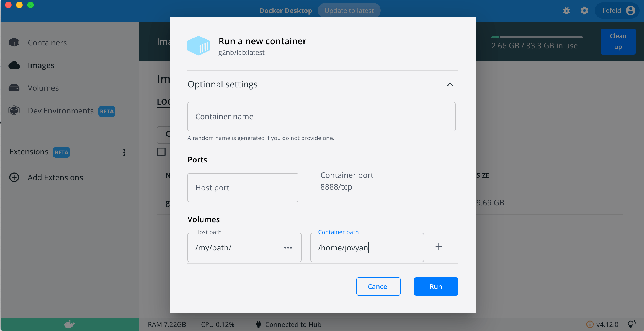Click the bug troubleshoot icon in header
This screenshot has width=644, height=331.
566,11
